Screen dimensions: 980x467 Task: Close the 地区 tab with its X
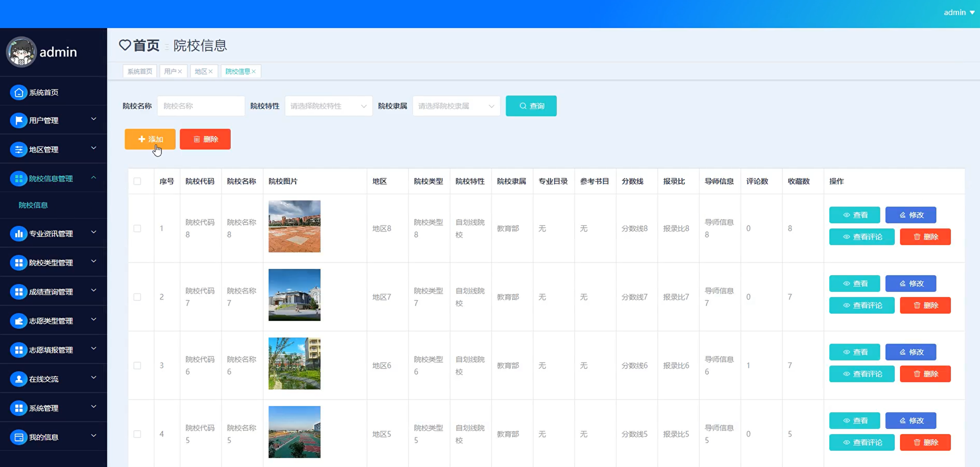210,72
